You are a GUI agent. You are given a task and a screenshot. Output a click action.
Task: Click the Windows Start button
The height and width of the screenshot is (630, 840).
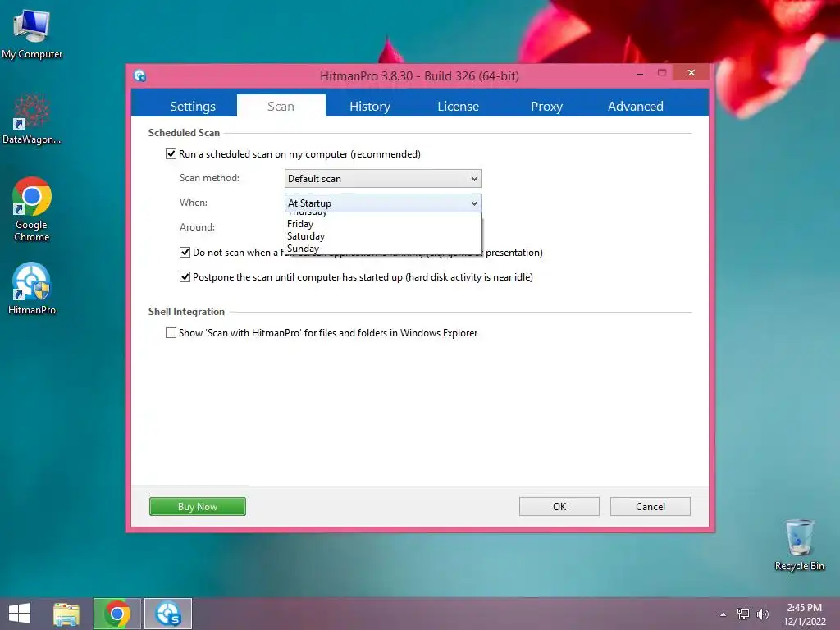pos(20,614)
